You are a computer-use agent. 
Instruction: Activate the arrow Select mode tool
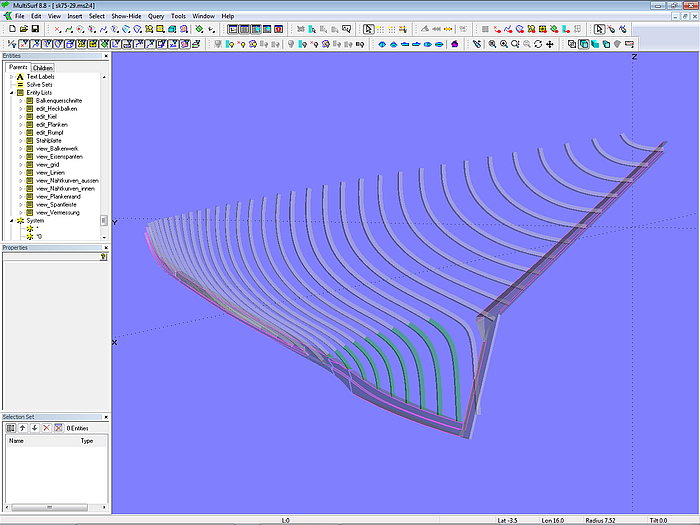tap(368, 30)
